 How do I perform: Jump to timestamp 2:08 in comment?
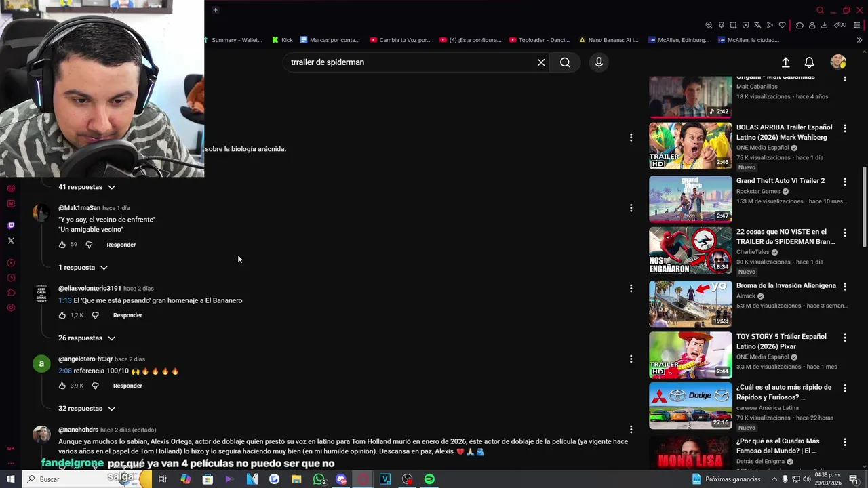coord(65,371)
